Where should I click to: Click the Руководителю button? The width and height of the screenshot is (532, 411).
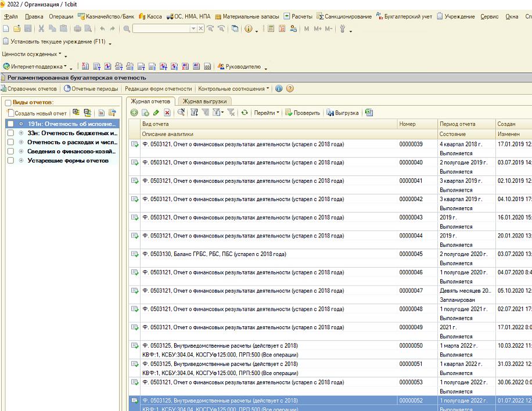click(x=239, y=66)
